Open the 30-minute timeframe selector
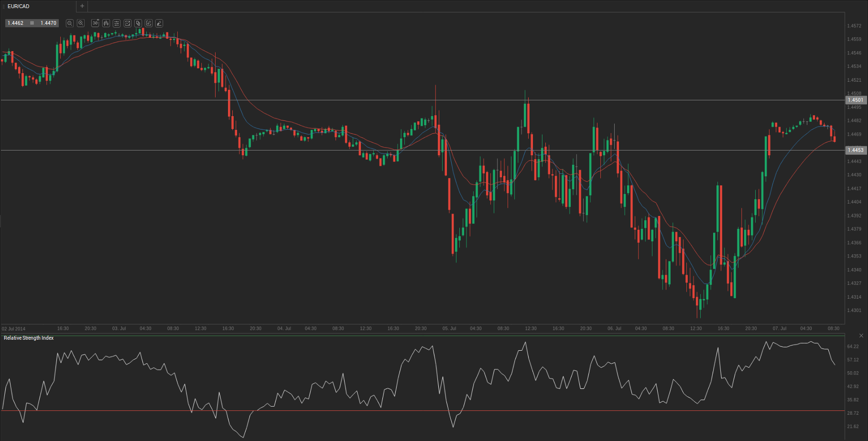The image size is (868, 441). tap(95, 23)
